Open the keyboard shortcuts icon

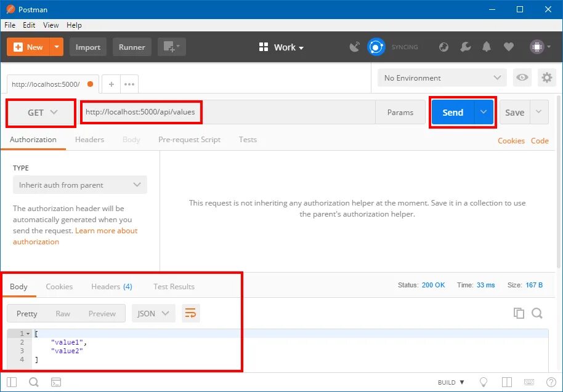click(529, 382)
